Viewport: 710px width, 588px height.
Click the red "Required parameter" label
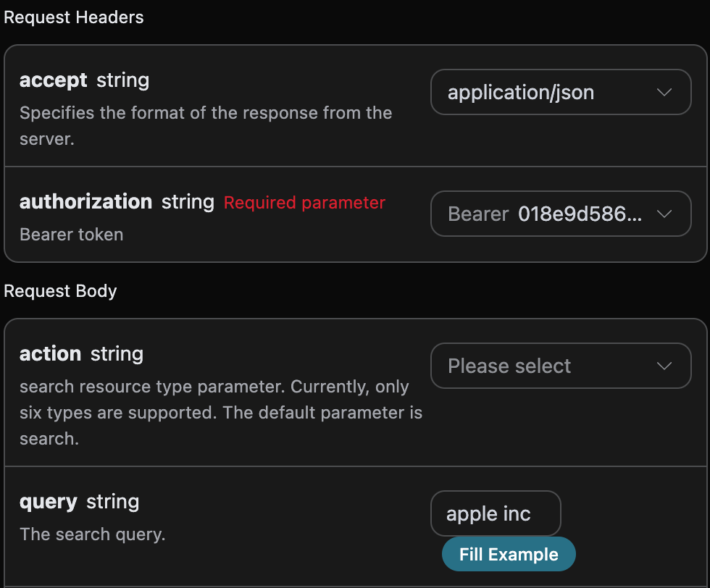(304, 203)
